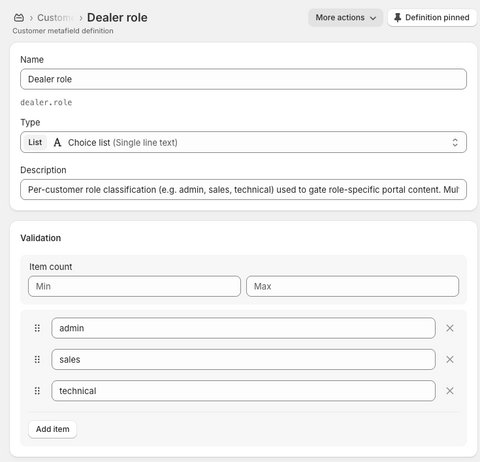
Task: Toggle the Definition pinned button
Action: pyautogui.click(x=432, y=18)
